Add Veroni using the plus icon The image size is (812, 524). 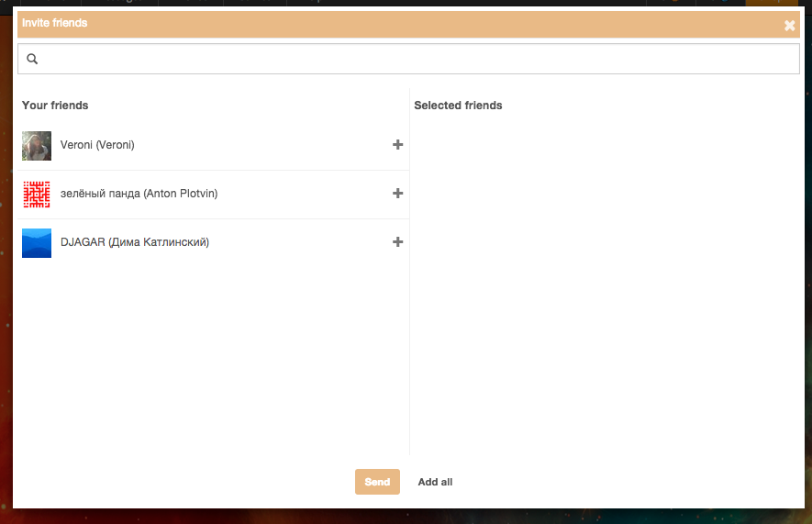click(397, 145)
